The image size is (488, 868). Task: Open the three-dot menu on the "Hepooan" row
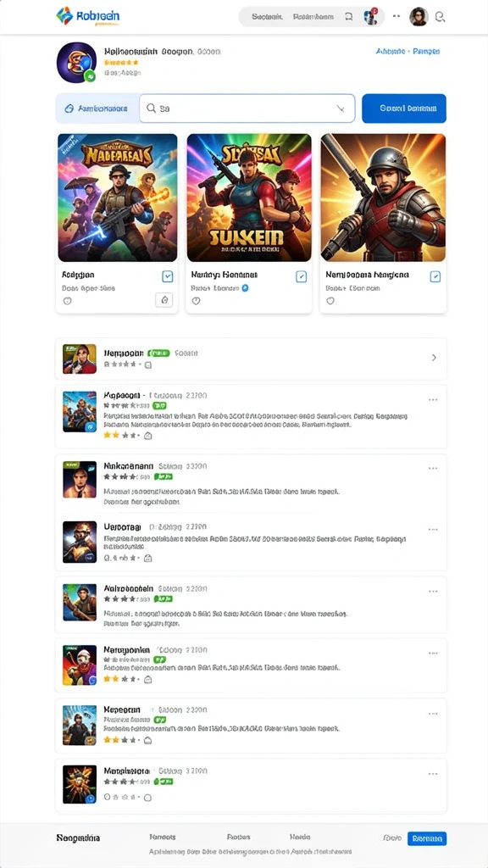coord(433,713)
